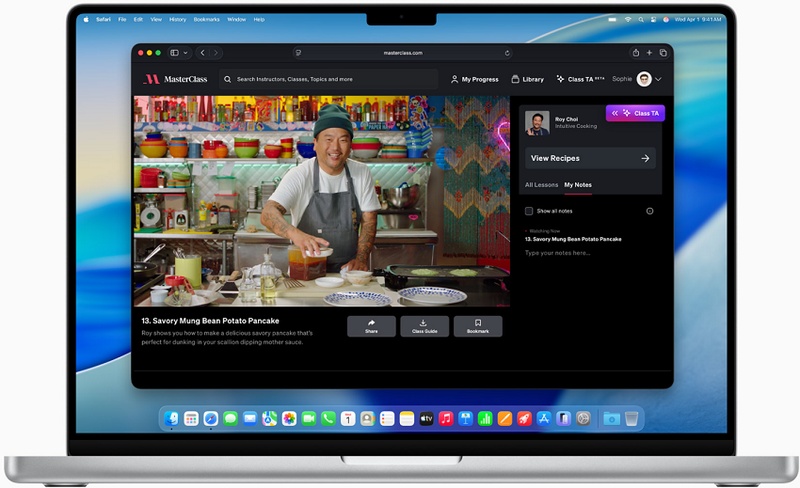
Task: Click the Siri icon in the menu bar
Action: click(666, 19)
